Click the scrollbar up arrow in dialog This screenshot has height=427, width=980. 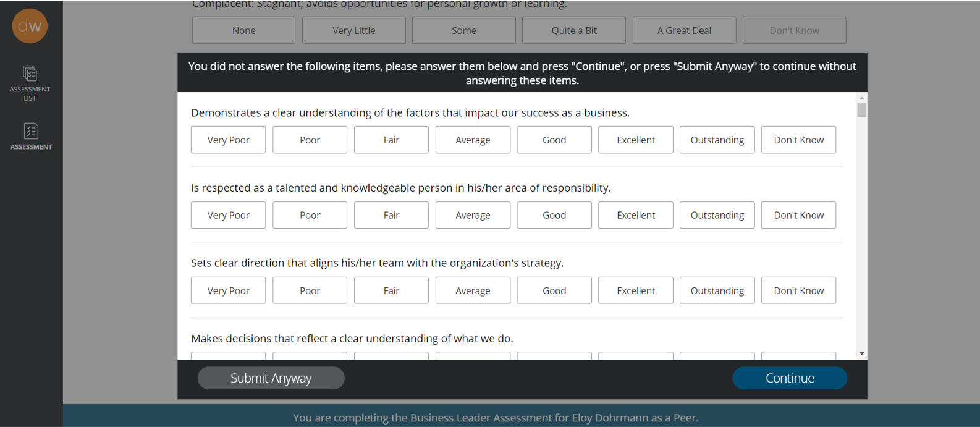pyautogui.click(x=861, y=98)
